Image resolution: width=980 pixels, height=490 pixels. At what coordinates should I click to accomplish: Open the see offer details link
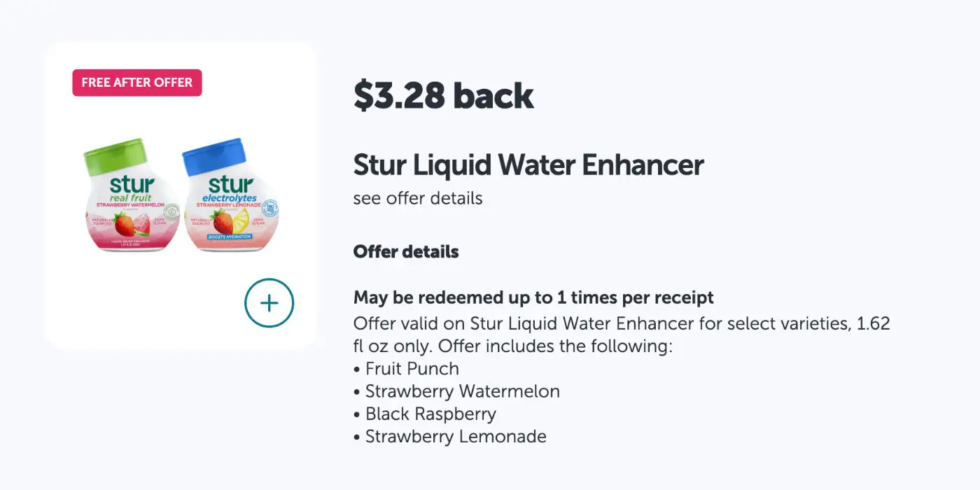418,198
